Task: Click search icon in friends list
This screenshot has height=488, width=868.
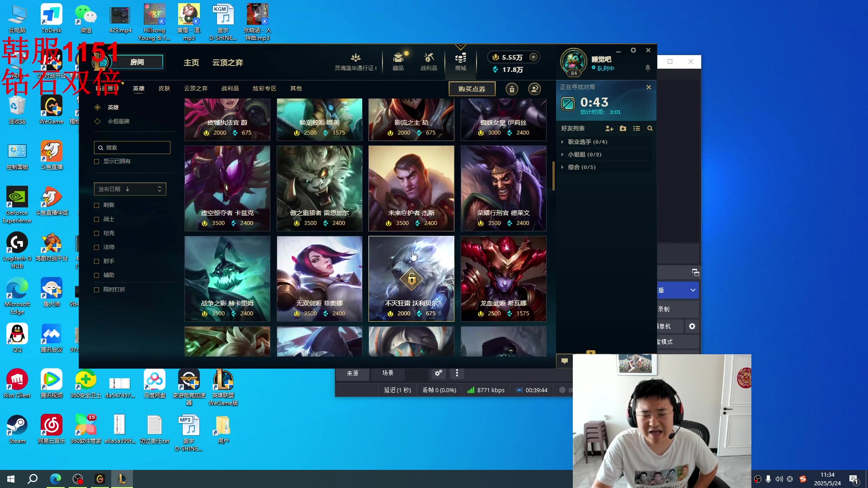Action: 650,128
